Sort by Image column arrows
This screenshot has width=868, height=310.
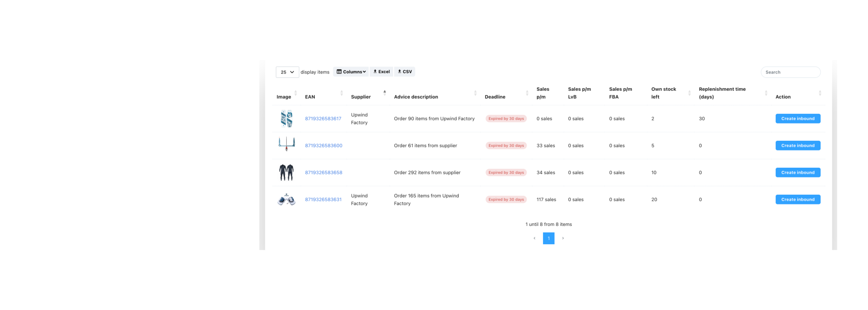tap(295, 93)
